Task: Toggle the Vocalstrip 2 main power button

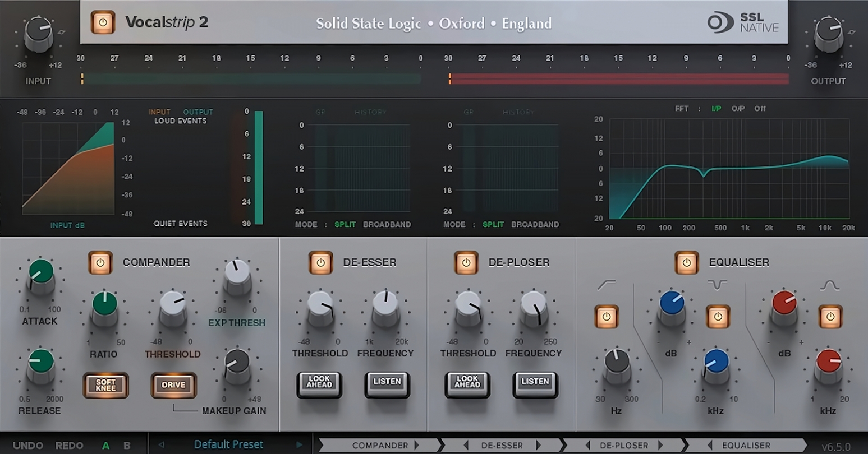Action: 103,23
